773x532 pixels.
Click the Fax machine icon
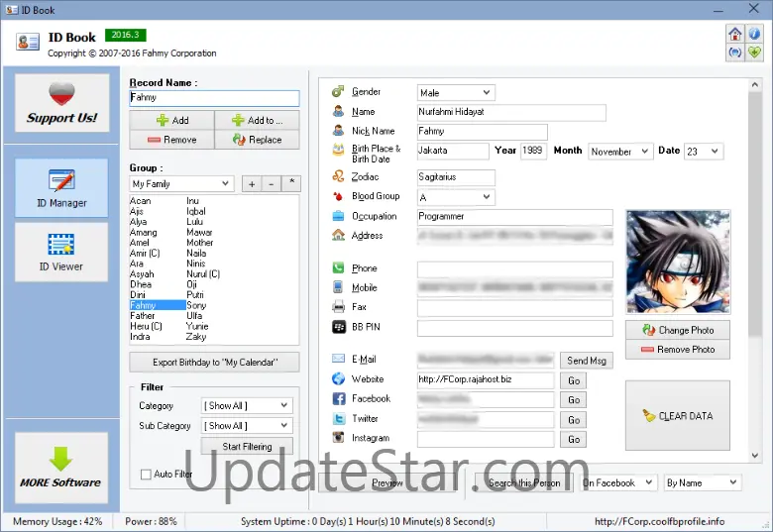click(338, 307)
